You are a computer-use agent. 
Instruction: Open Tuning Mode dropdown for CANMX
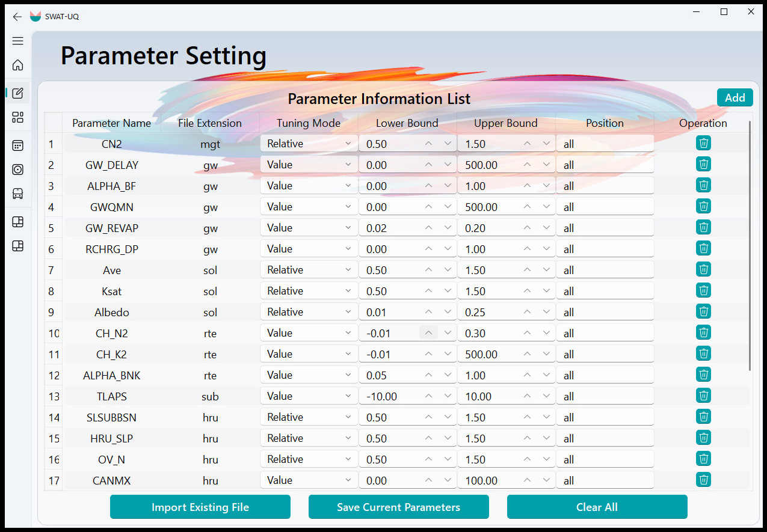tap(309, 480)
